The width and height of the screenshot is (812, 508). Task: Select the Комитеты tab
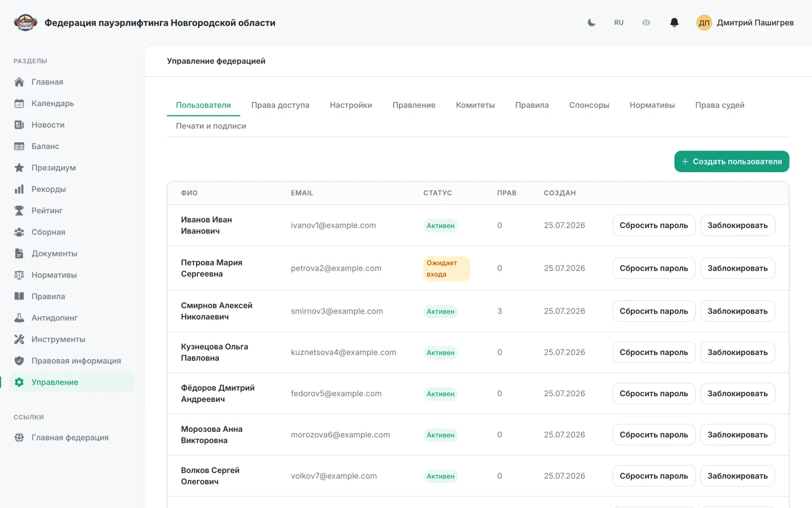(475, 105)
